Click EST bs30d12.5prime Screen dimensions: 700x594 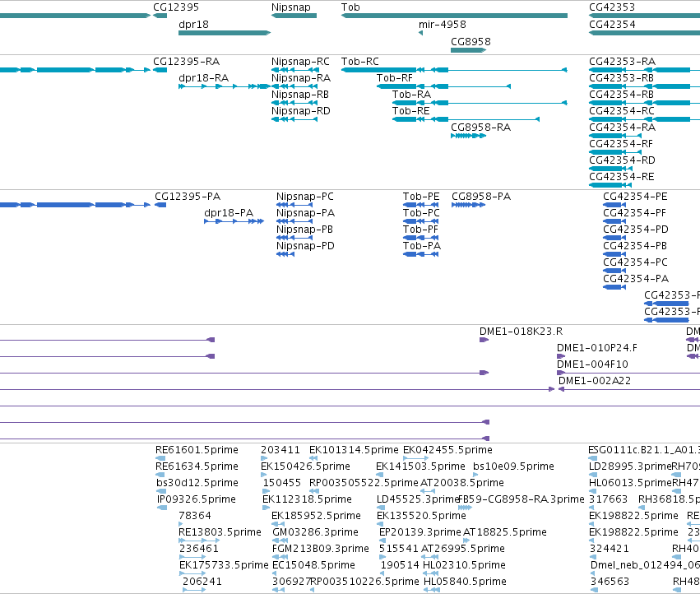160,491
